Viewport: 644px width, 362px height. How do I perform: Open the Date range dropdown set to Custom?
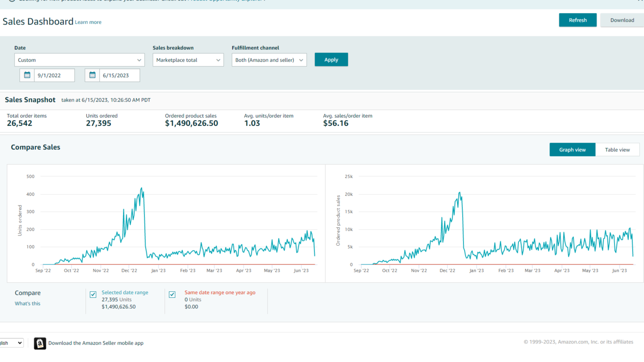[79, 60]
